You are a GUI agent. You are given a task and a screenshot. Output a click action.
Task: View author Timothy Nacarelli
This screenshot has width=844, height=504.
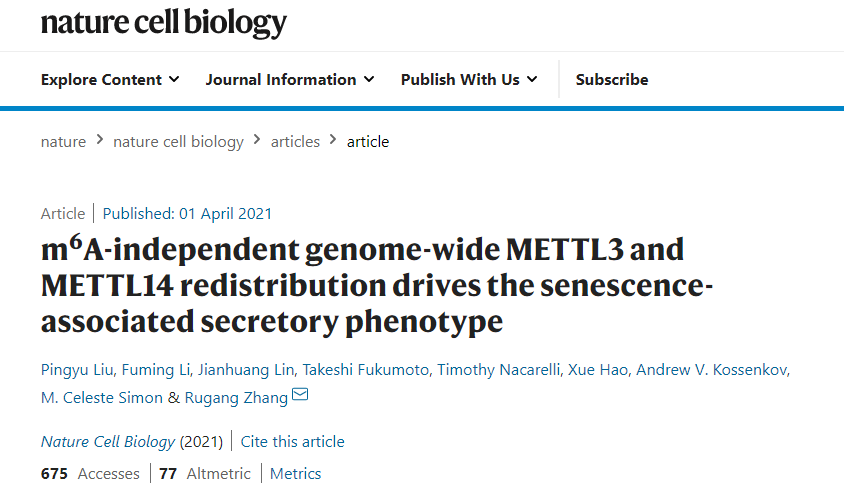pyautogui.click(x=498, y=370)
